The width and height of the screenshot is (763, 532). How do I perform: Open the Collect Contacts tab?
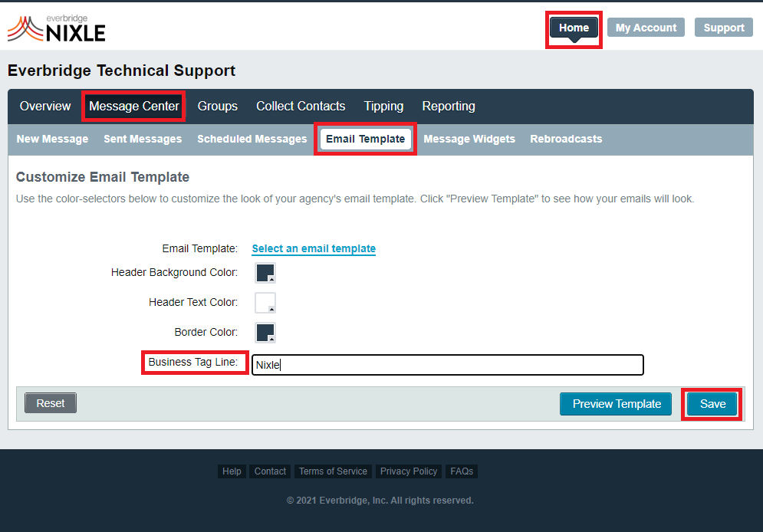click(x=301, y=106)
